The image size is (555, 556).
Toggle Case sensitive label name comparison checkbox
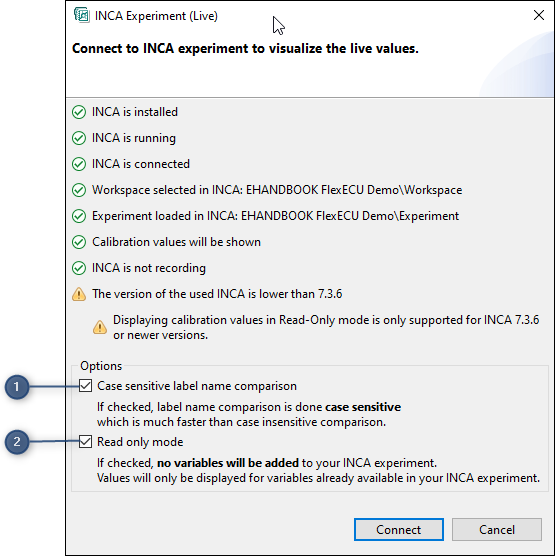85,385
